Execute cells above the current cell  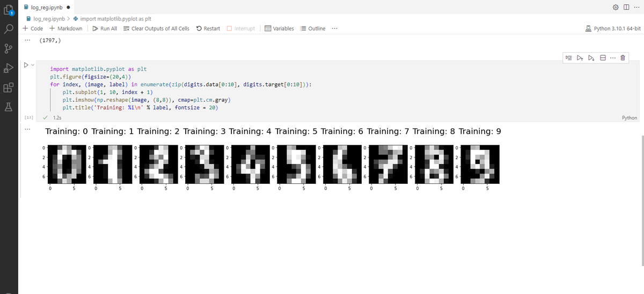pyautogui.click(x=580, y=58)
